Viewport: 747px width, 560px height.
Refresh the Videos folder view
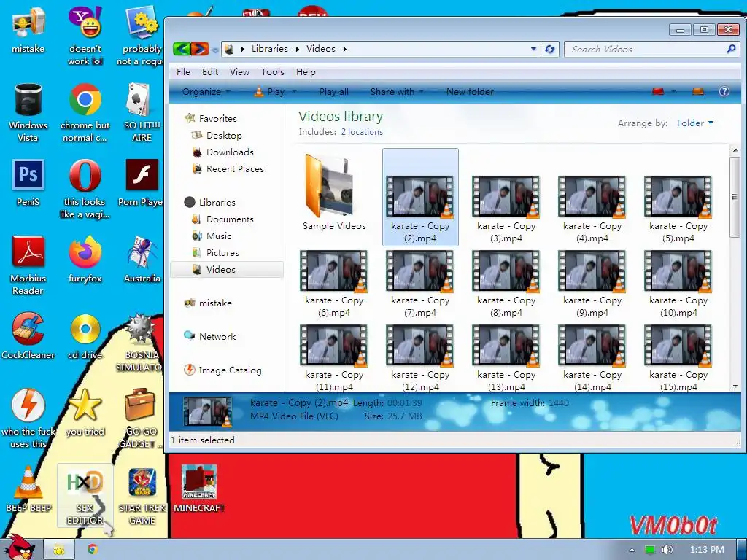click(x=550, y=49)
